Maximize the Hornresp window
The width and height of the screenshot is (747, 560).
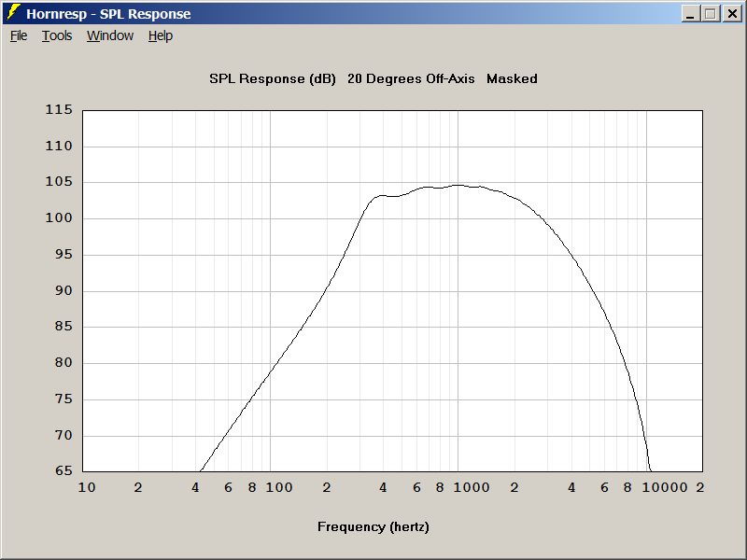tap(711, 14)
